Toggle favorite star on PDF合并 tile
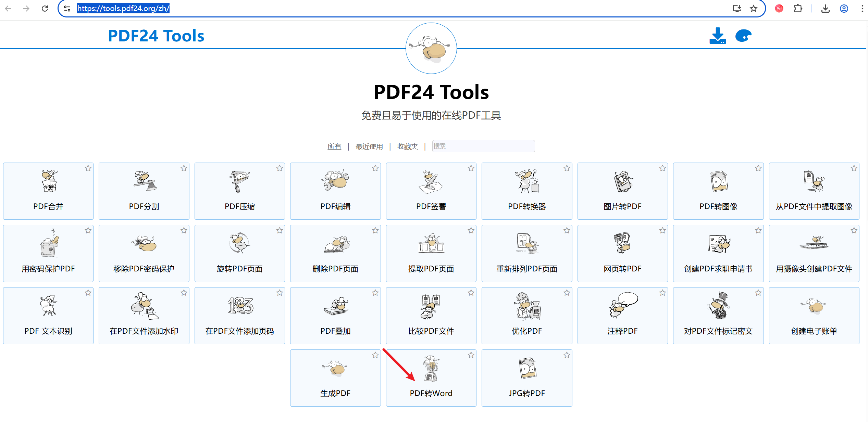Viewport: 868px width, 422px height. click(88, 168)
